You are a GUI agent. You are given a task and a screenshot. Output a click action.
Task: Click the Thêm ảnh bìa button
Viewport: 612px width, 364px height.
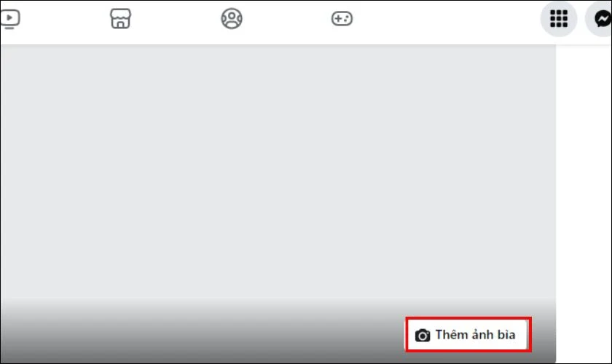tap(468, 335)
